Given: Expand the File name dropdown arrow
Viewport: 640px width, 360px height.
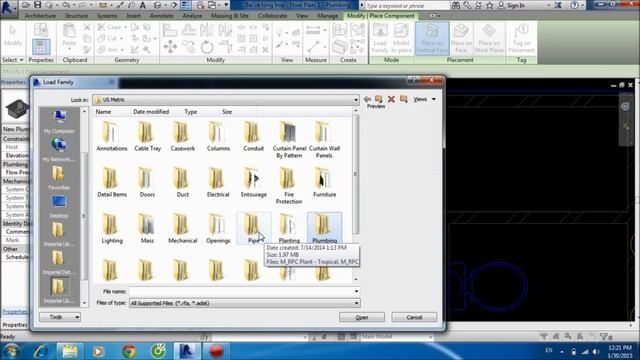Looking at the screenshot, I should tap(356, 291).
